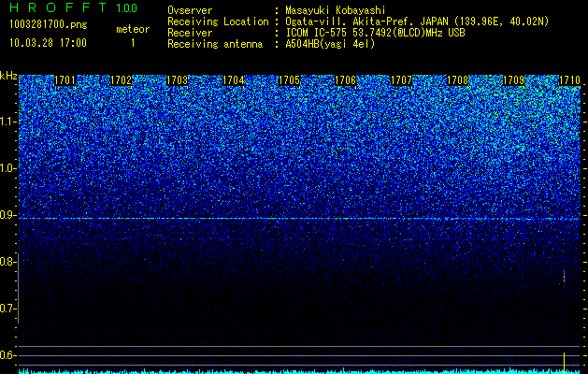Click the yellow meteor detection marker line

(x=564, y=363)
